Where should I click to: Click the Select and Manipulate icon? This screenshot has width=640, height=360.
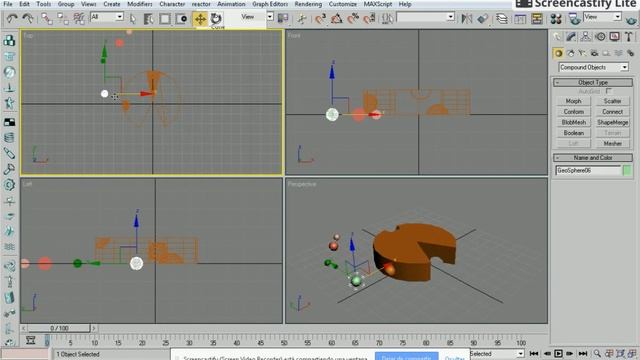(x=302, y=19)
